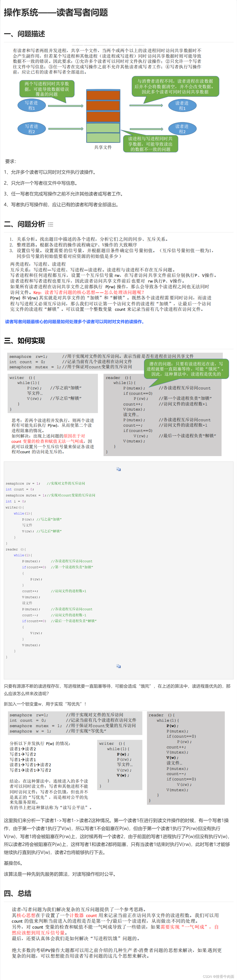Click the heading 一、问题描述
The image size is (237, 980).
click(24, 34)
